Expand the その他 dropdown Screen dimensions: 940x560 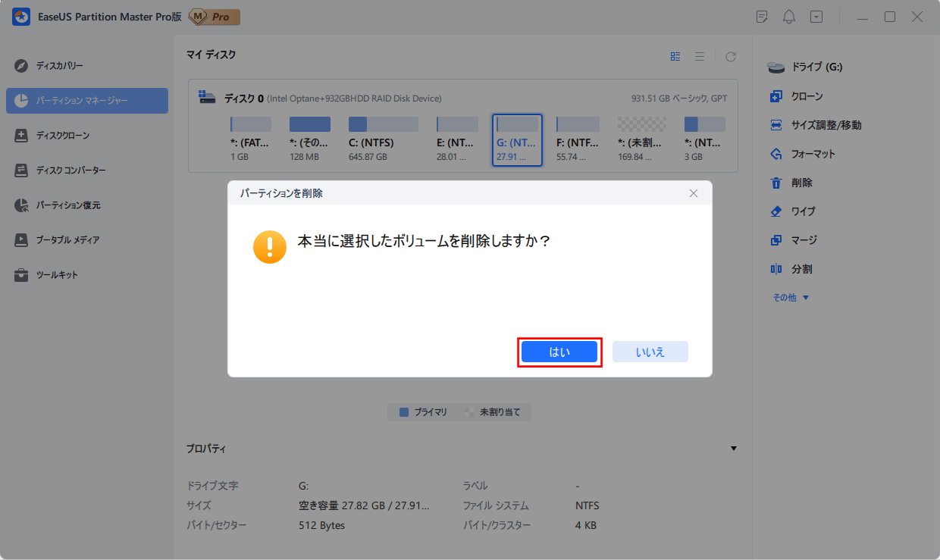(x=791, y=298)
